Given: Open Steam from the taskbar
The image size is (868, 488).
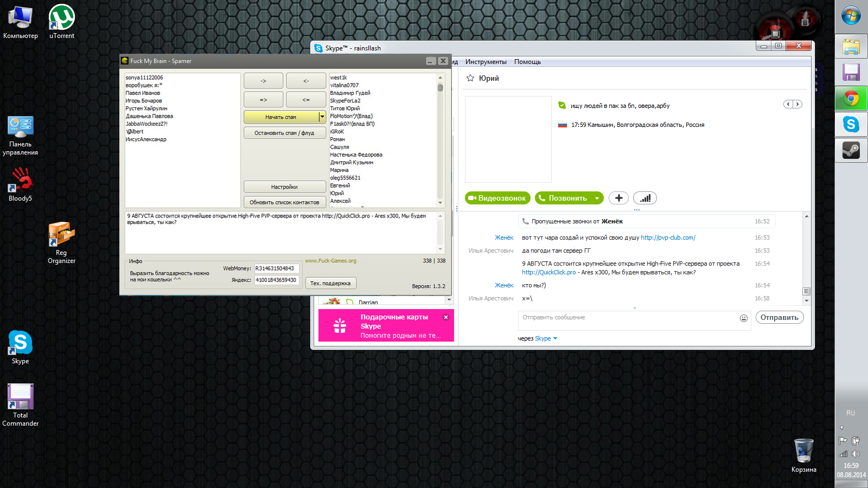Looking at the screenshot, I should click(851, 150).
